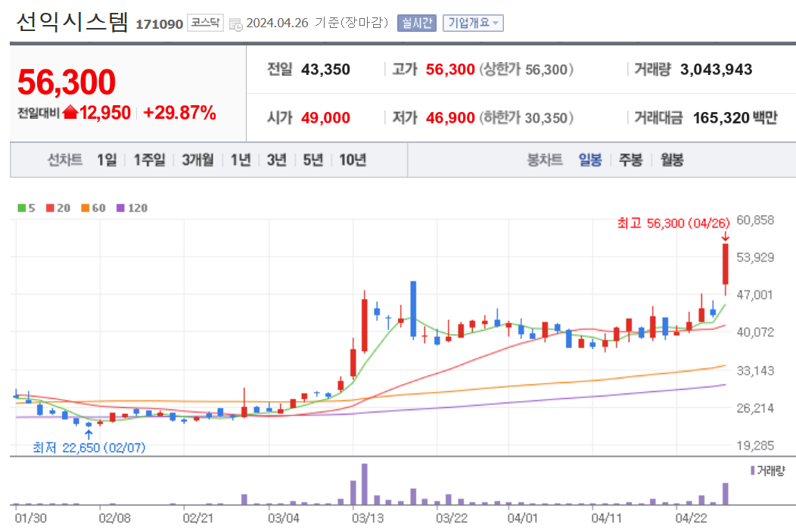Image resolution: width=796 pixels, height=532 pixels.
Task: Switch to 주봉 weekly candle chart
Action: coord(630,160)
